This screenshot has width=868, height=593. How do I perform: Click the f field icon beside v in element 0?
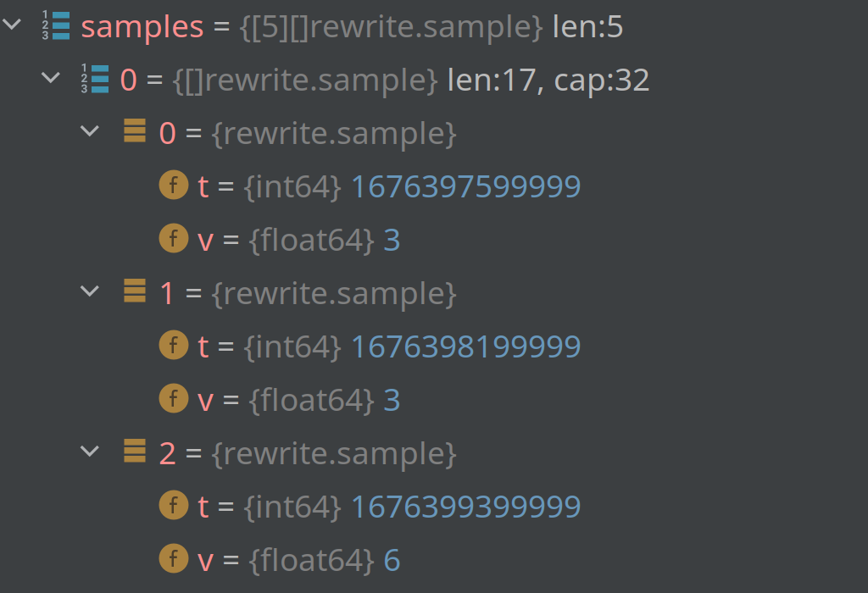tap(174, 239)
